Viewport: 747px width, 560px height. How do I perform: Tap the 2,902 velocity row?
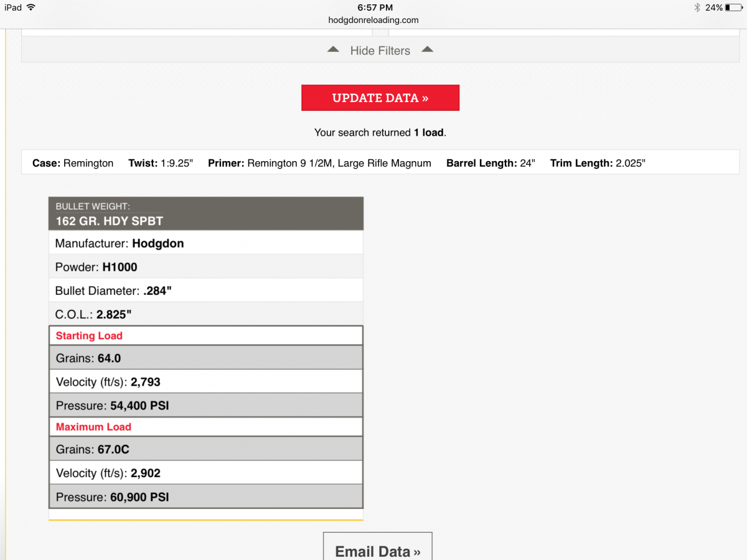coord(205,473)
